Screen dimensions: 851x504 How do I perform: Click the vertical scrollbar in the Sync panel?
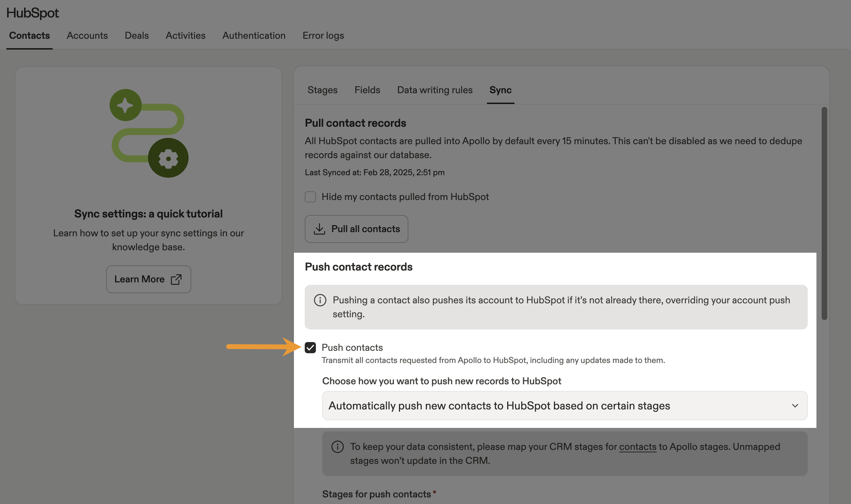click(x=824, y=213)
